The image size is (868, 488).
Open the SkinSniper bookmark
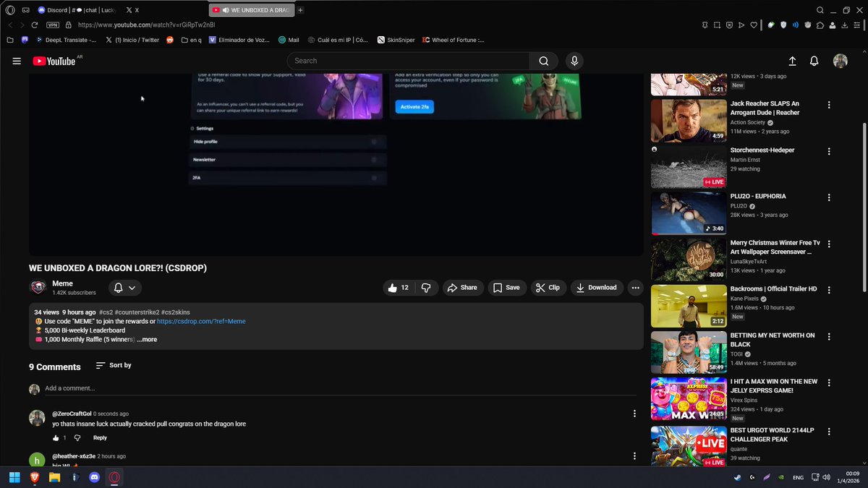pos(396,40)
